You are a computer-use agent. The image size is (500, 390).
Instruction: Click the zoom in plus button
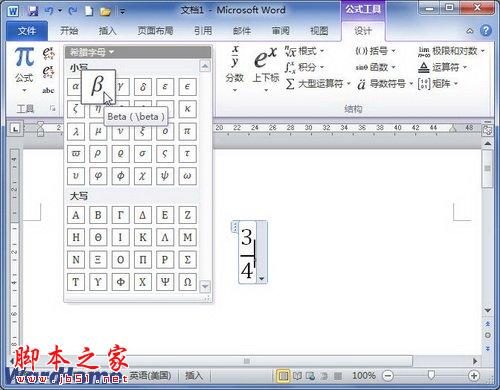point(474,376)
